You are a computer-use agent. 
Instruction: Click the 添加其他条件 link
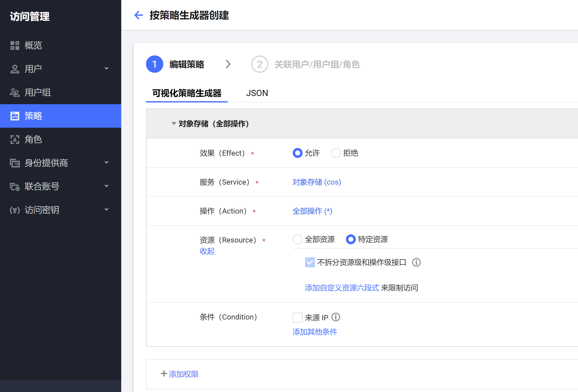coord(315,332)
